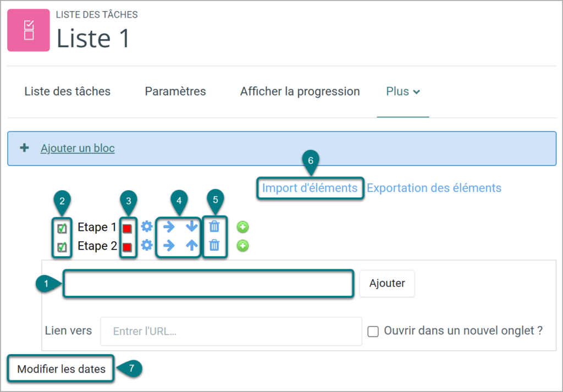Toggle the Etape 1 checkbox
563x392 pixels.
coord(62,228)
